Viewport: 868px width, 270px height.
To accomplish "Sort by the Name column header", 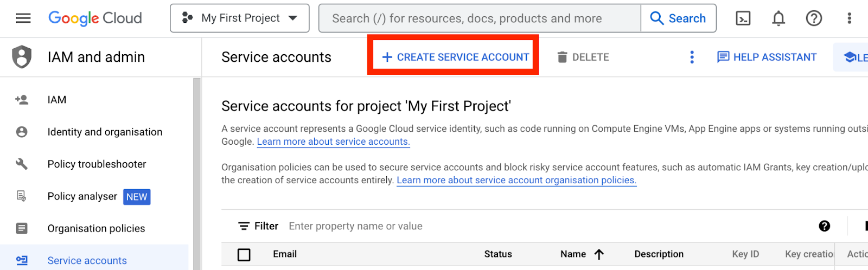I will click(x=573, y=254).
